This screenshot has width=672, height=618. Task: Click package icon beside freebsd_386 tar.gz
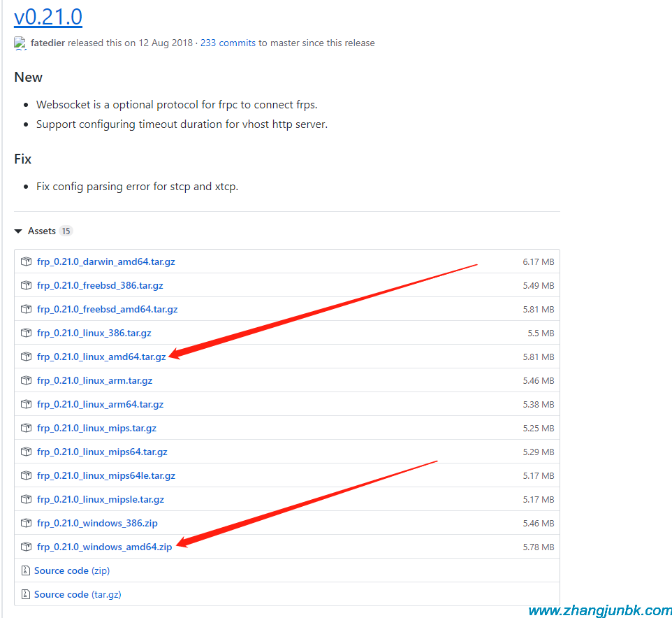coord(26,286)
